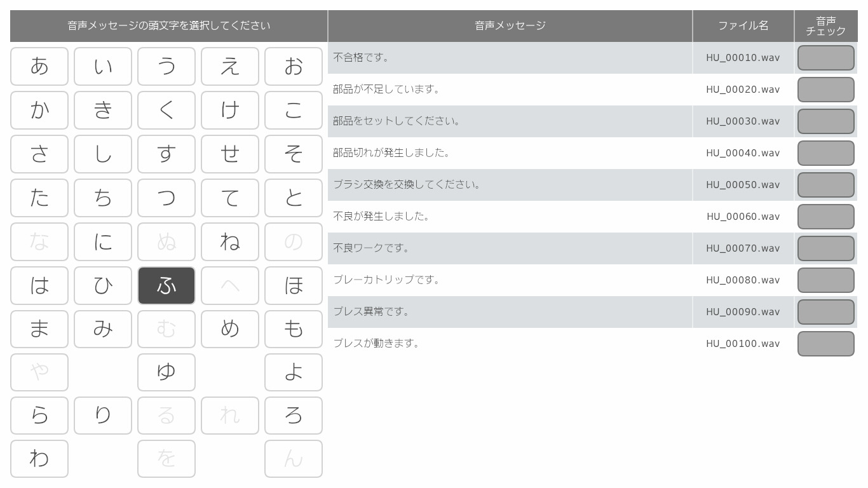Click the highlighted ふ kana key
Image resolution: width=868 pixels, height=488 pixels.
[x=166, y=285]
